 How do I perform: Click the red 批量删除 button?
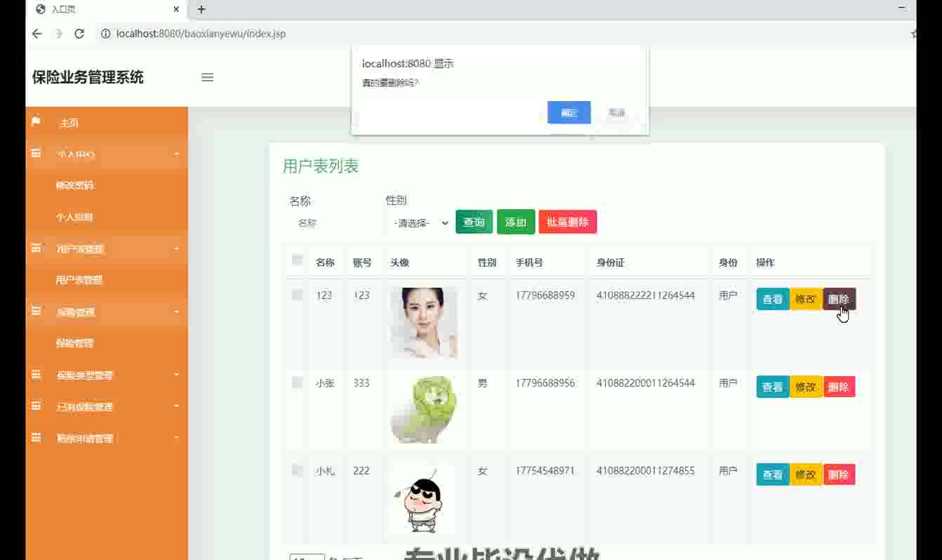tap(568, 222)
